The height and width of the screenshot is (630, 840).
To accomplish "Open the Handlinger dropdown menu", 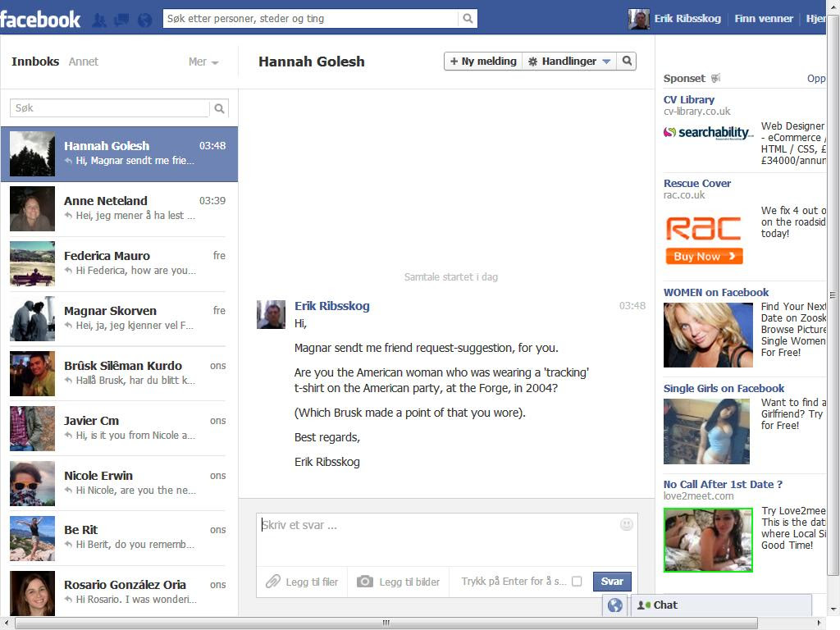I will [x=569, y=61].
